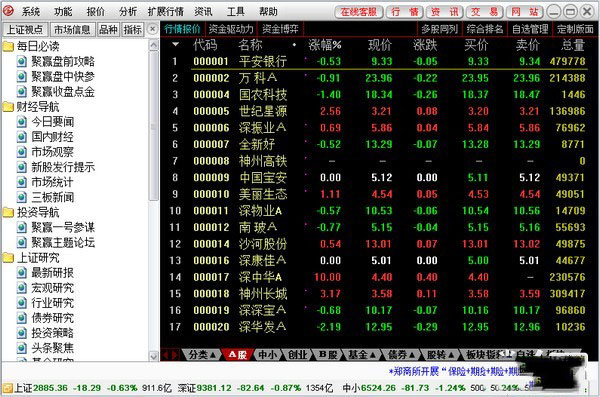Image resolution: width=600 pixels, height=397 pixels.
Task: Click the globe icon beside 国内财经
Action: point(22,137)
